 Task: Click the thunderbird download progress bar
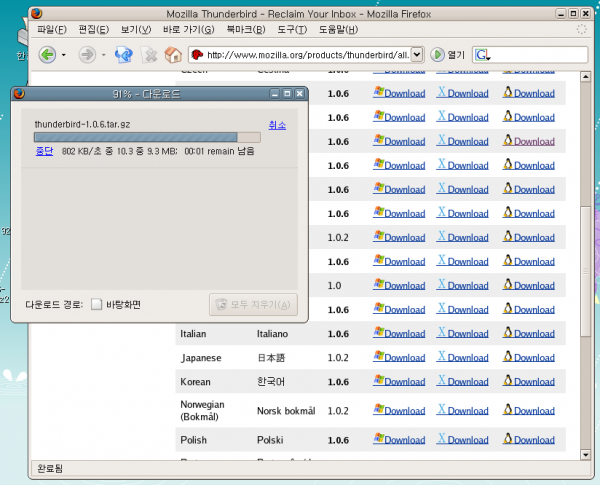click(x=147, y=137)
